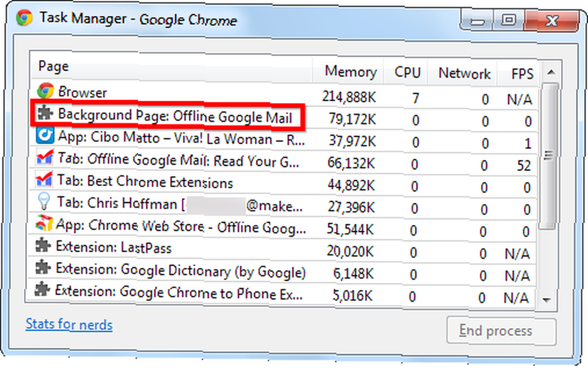Click puzzle icon for Chrome to Phone extension
This screenshot has width=588, height=368.
click(x=42, y=290)
